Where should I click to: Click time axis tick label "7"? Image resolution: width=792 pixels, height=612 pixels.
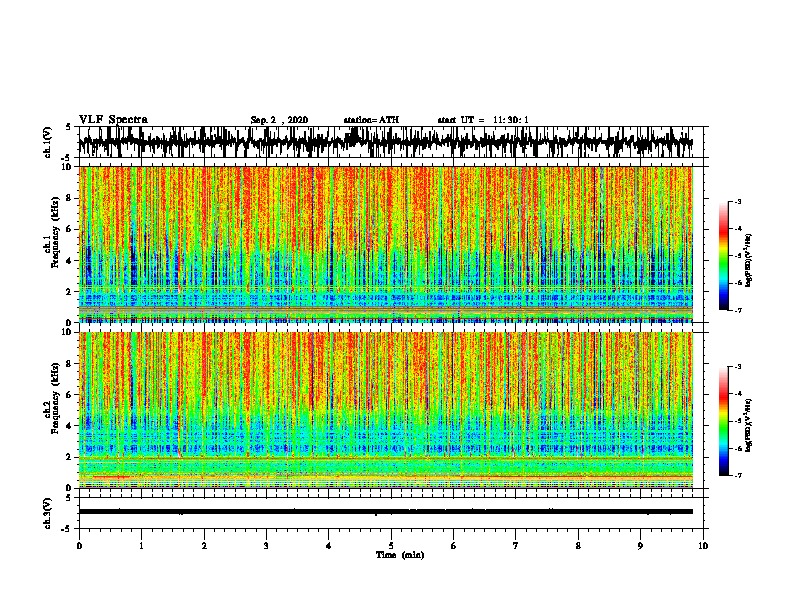coord(516,546)
